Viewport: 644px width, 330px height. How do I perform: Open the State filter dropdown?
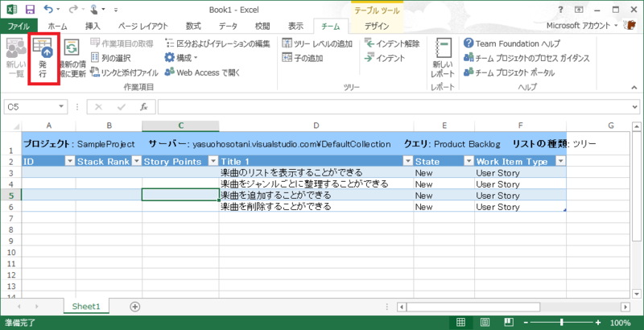[469, 161]
